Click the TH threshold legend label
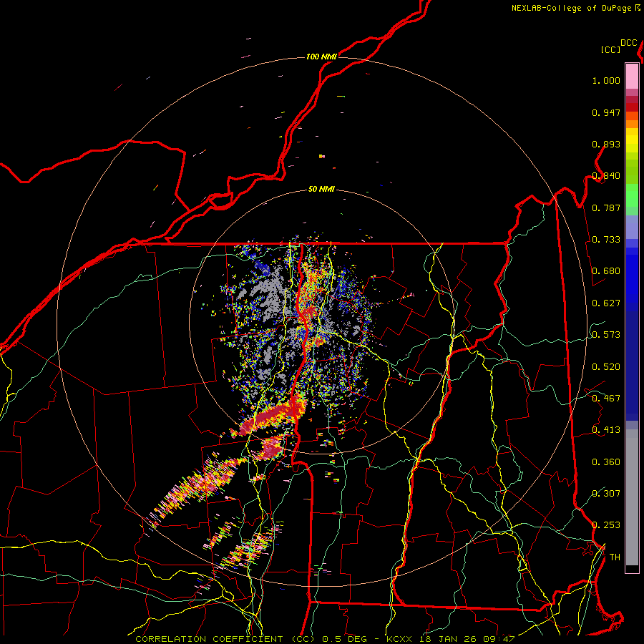Viewport: 644px width, 644px height. pos(615,557)
